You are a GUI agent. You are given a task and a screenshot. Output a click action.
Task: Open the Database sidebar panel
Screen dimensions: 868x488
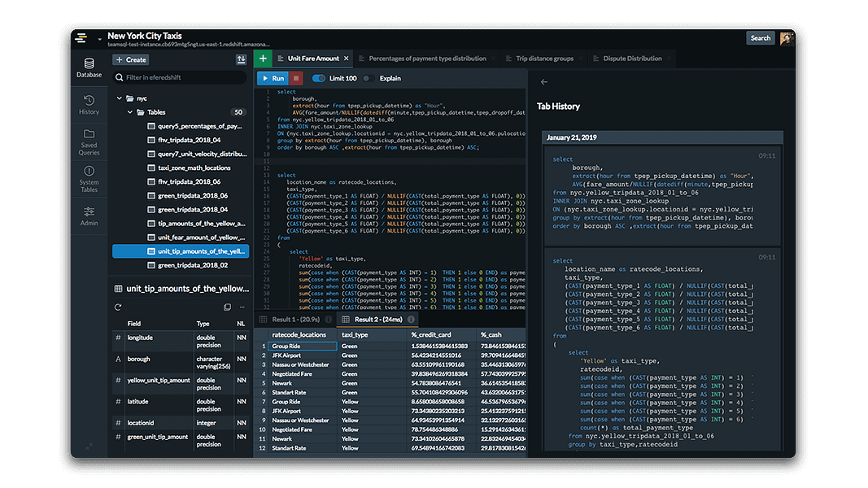click(x=89, y=68)
